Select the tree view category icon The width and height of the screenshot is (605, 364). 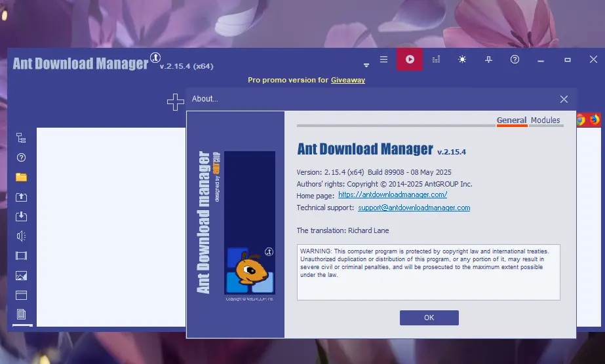(21, 137)
